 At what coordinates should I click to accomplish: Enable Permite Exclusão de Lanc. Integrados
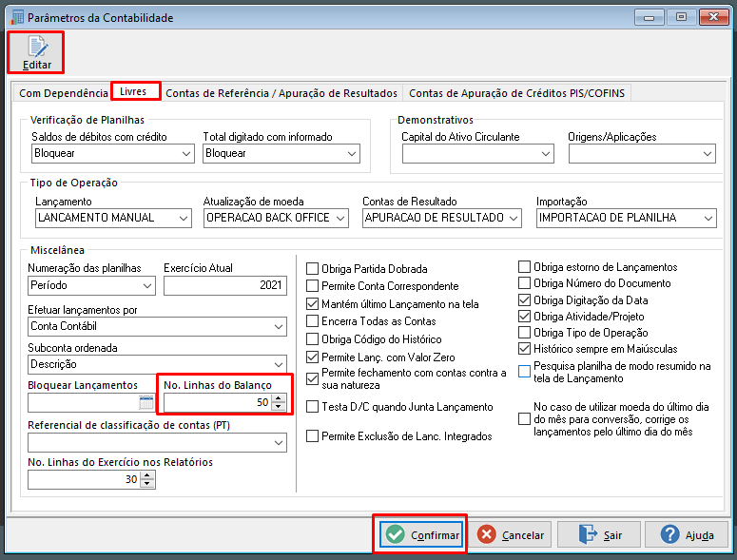click(x=312, y=436)
